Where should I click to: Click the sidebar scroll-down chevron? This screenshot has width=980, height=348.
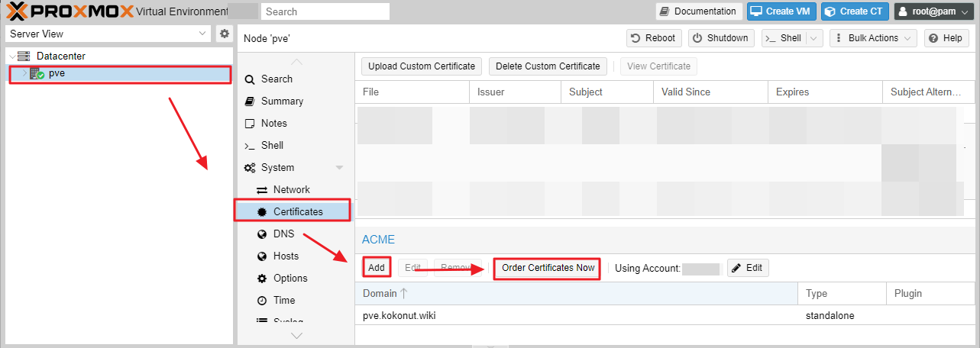[x=296, y=335]
